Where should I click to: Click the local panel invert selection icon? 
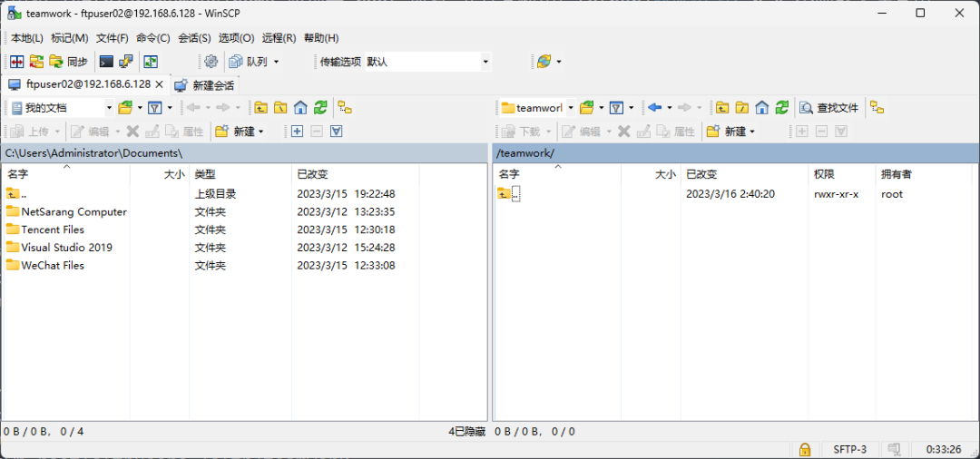click(x=337, y=132)
